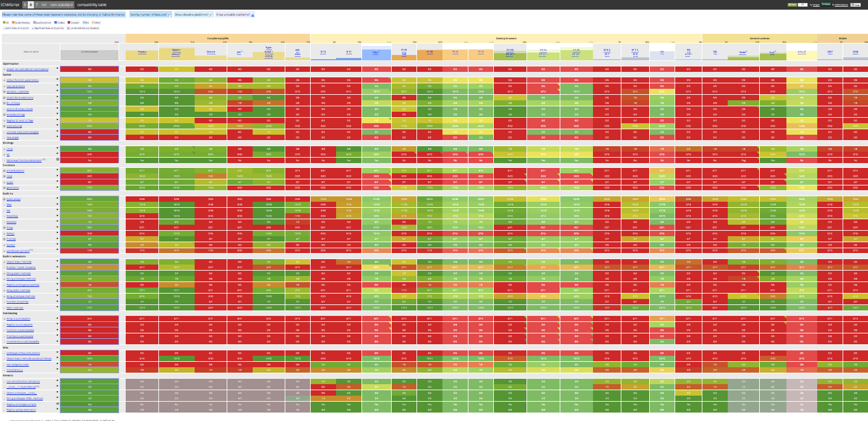The width and height of the screenshot is (868, 421).
Task: Open the object literal extensions link
Action: [x=20, y=97]
